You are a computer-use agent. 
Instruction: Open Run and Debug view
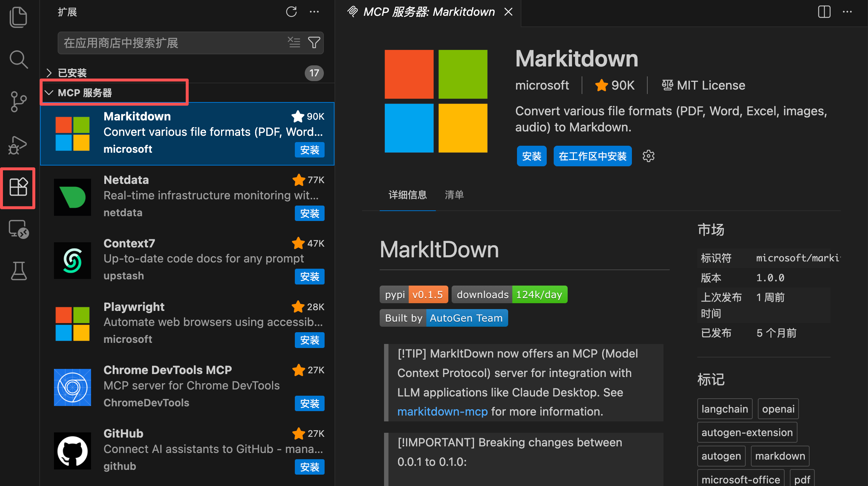18,145
